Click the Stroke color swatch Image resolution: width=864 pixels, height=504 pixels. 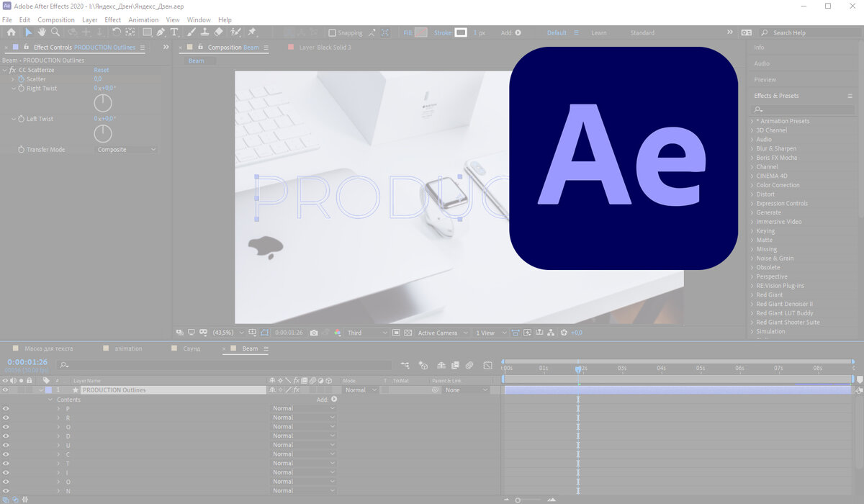point(461,32)
